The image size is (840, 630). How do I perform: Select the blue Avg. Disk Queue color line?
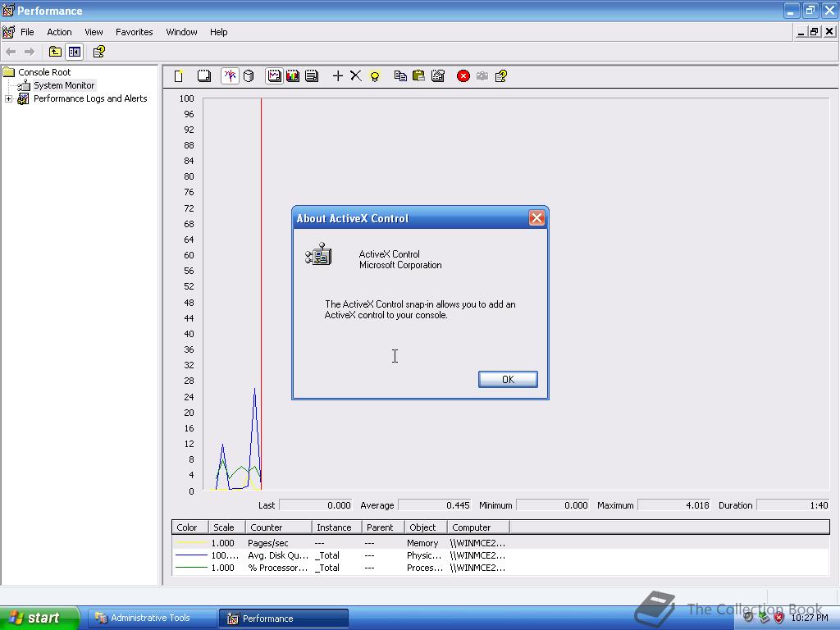[x=191, y=555]
